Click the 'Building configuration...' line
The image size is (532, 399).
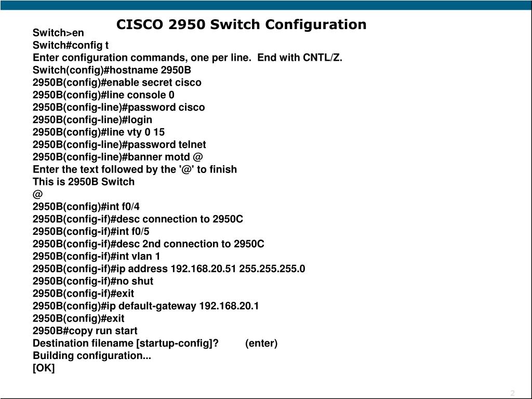(91, 356)
